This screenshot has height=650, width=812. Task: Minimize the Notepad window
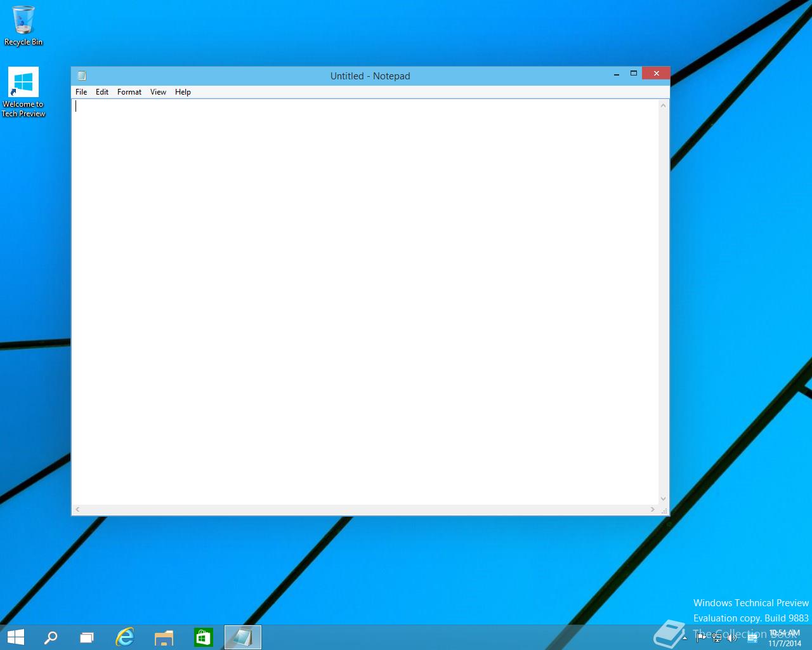[617, 74]
